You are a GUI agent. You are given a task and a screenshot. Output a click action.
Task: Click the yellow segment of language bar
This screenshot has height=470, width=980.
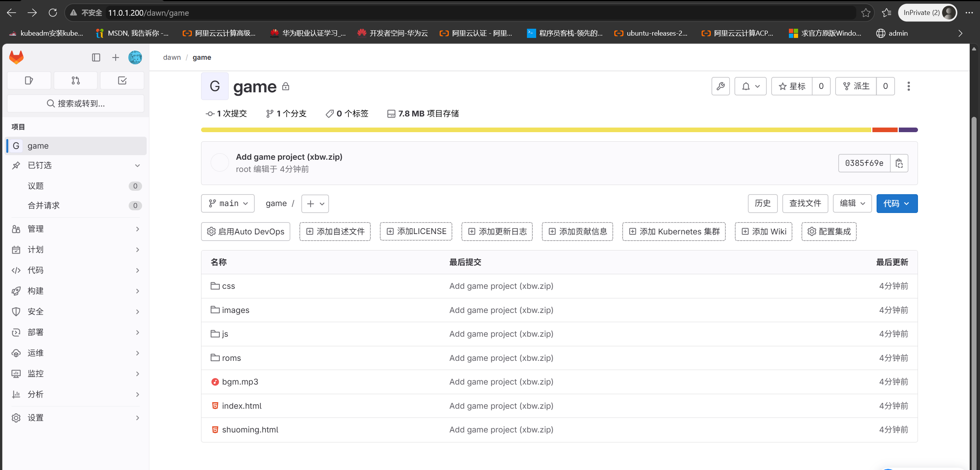536,130
